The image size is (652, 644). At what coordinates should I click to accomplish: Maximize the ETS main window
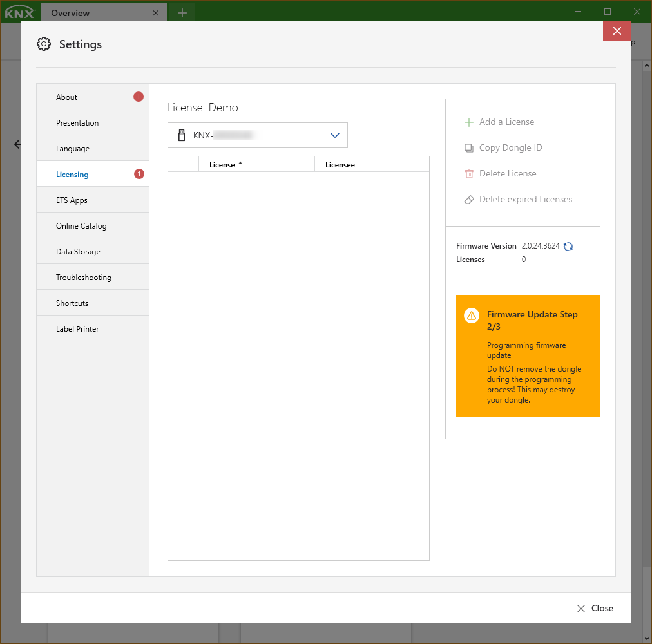pyautogui.click(x=608, y=12)
